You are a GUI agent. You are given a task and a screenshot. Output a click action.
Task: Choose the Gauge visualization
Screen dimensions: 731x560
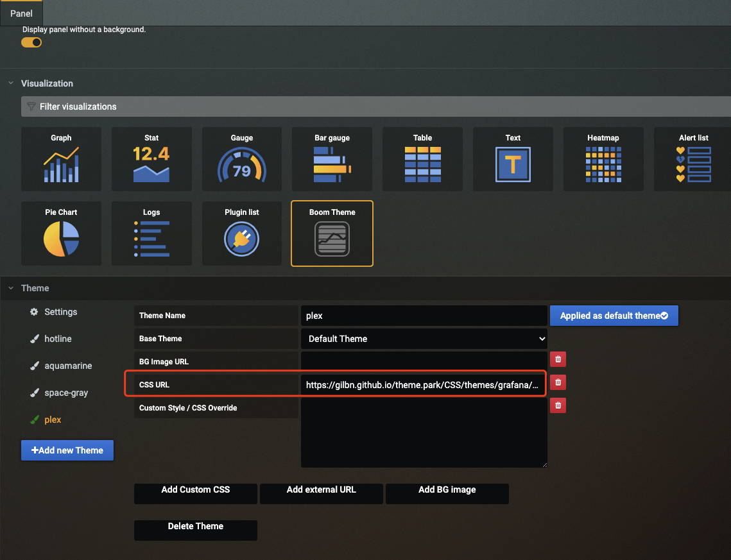242,159
